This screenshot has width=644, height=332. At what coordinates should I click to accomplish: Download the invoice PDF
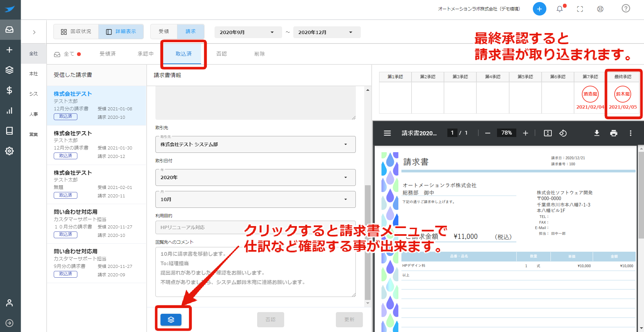pyautogui.click(x=597, y=133)
